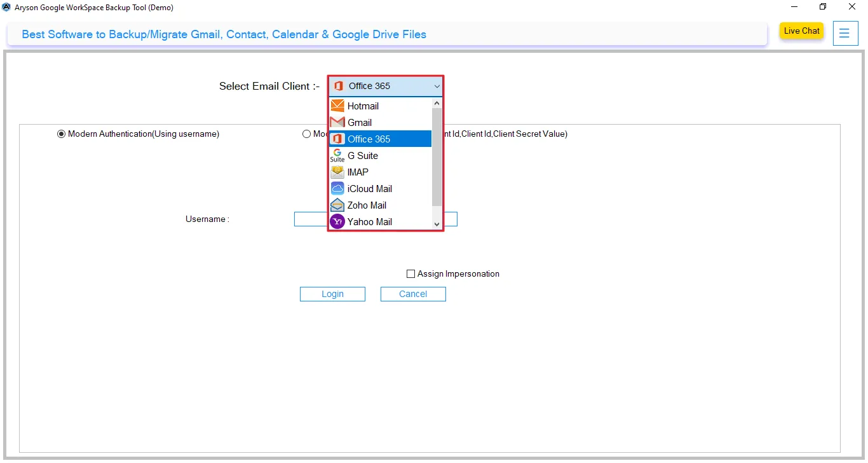Click the Office 365 icon

coord(337,139)
